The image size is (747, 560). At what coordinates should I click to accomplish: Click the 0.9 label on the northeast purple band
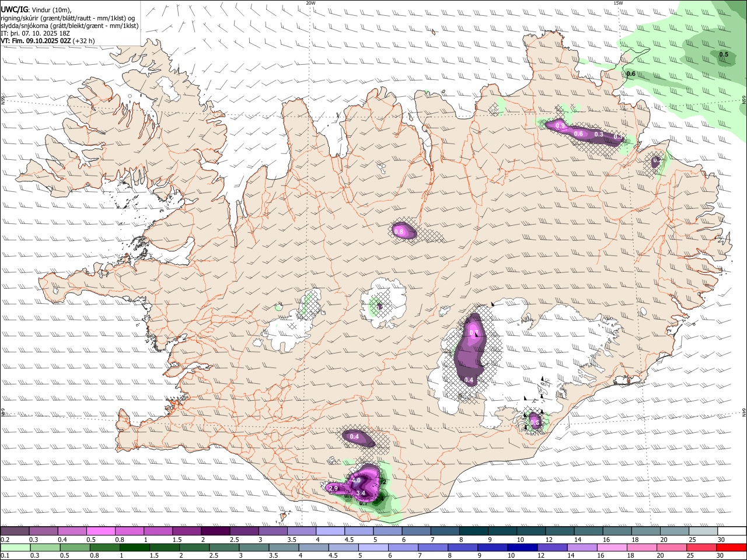point(560,126)
